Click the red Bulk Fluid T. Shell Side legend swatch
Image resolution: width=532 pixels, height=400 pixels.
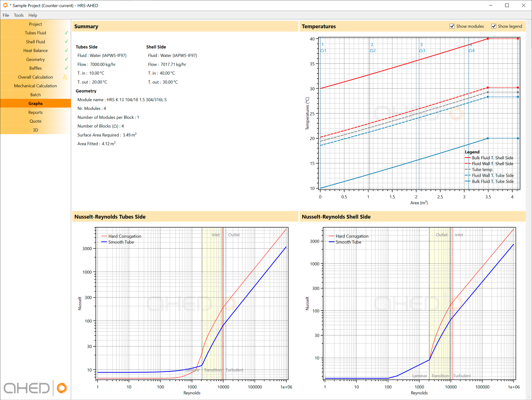(x=468, y=158)
